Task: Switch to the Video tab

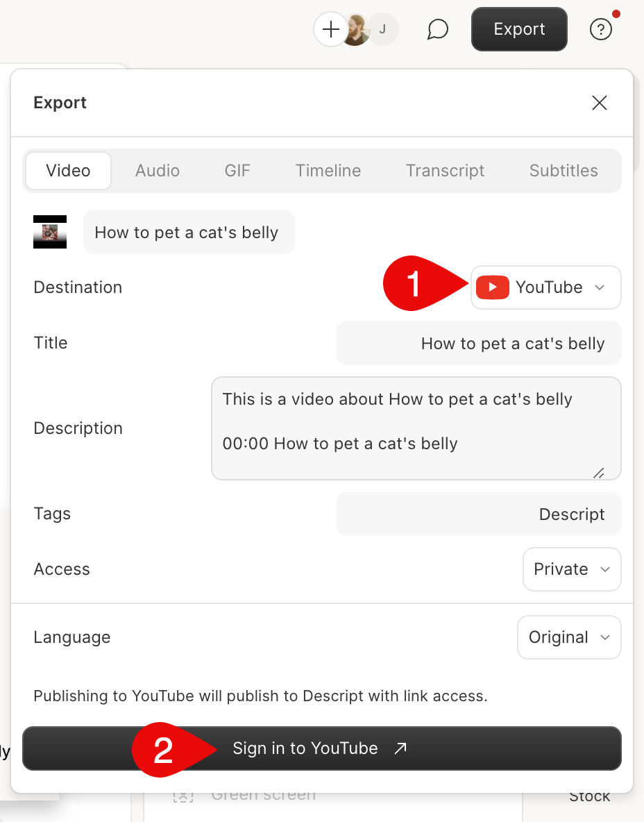Action: click(68, 170)
